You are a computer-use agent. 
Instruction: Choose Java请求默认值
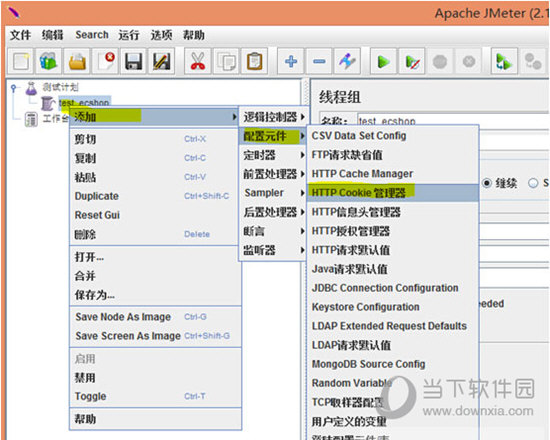point(393,269)
